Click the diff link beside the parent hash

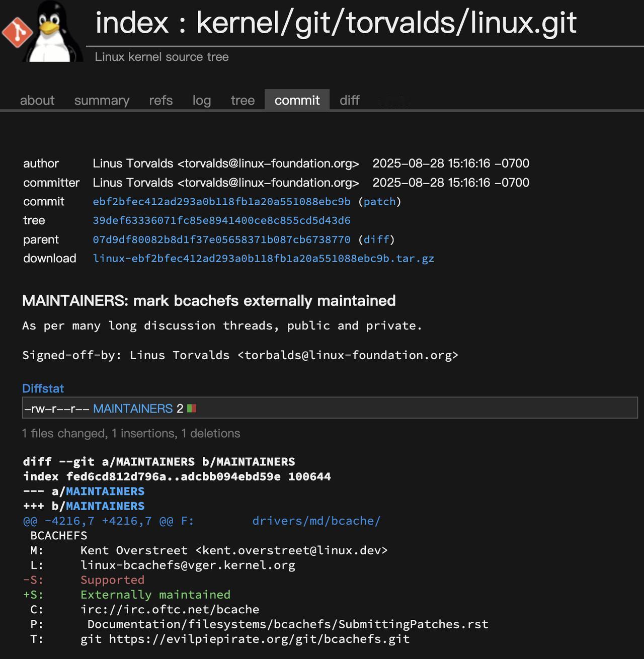(376, 239)
